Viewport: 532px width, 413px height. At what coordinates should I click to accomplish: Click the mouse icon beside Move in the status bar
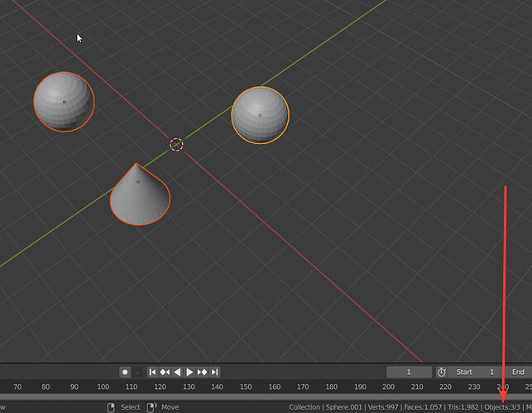pos(151,407)
